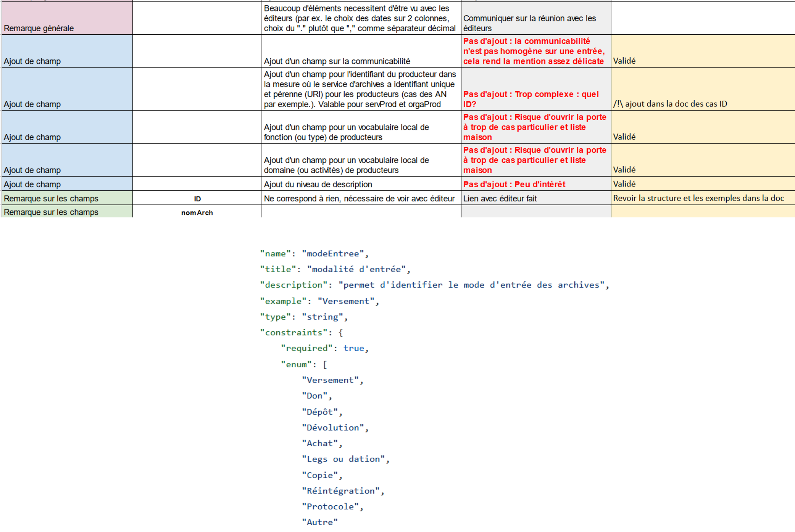The width and height of the screenshot is (795, 532).
Task: Select red text about communicabilité n'est pas homogène
Action: [x=536, y=51]
